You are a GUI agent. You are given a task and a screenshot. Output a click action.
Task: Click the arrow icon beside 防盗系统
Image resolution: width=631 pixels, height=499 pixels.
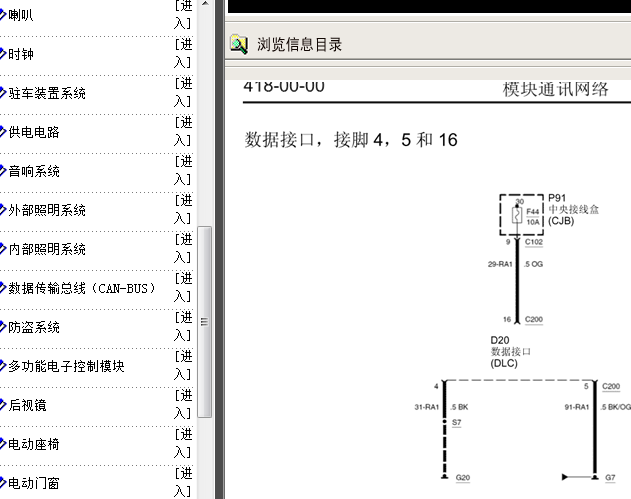tap(3, 328)
